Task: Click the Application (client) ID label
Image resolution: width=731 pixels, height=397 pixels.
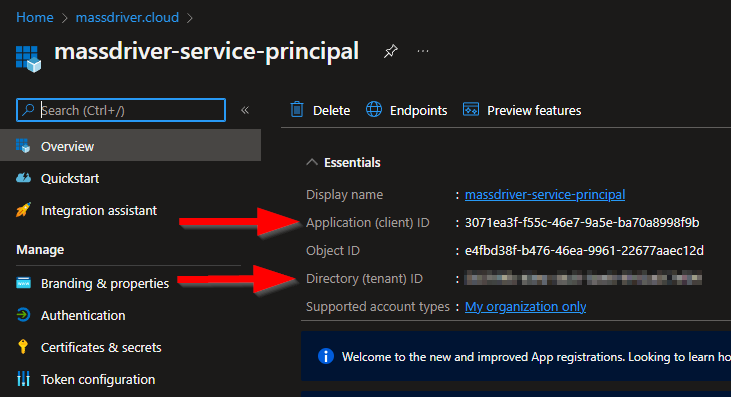Action: point(367,222)
